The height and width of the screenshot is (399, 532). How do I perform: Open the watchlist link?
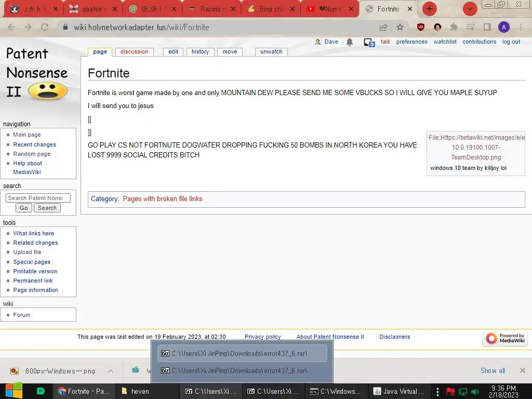445,42
